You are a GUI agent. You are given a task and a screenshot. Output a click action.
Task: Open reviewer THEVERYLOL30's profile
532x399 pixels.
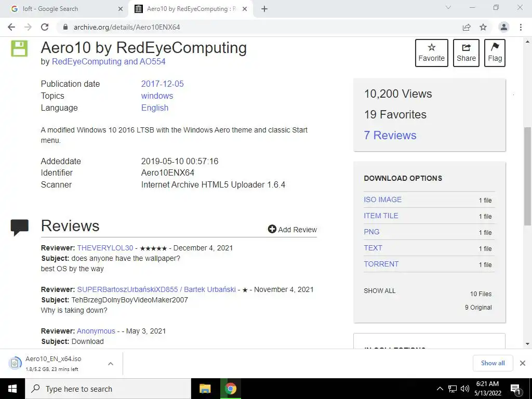[105, 248]
